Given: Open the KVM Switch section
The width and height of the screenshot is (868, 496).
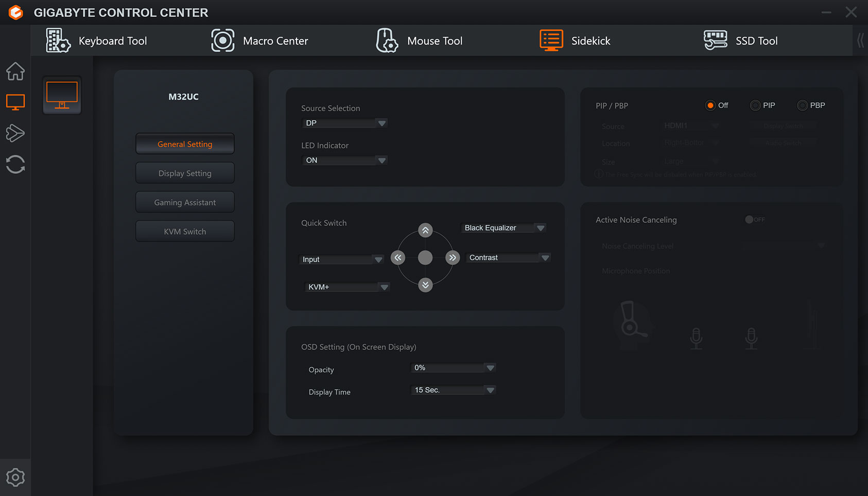Looking at the screenshot, I should pos(185,232).
